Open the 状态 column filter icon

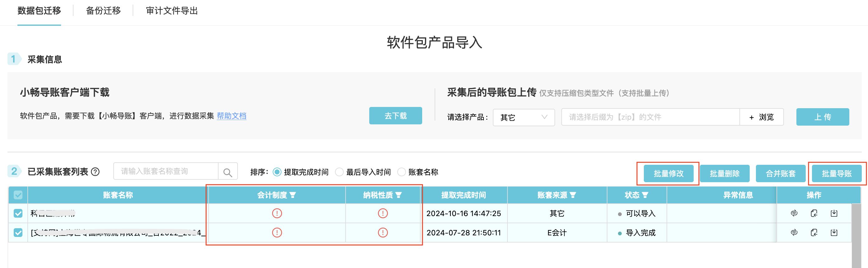click(x=645, y=195)
